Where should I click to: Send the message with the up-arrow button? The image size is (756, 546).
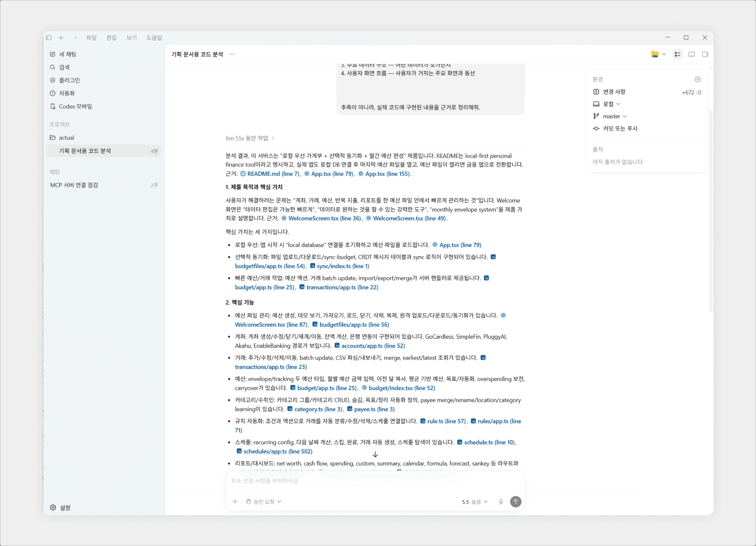point(516,502)
